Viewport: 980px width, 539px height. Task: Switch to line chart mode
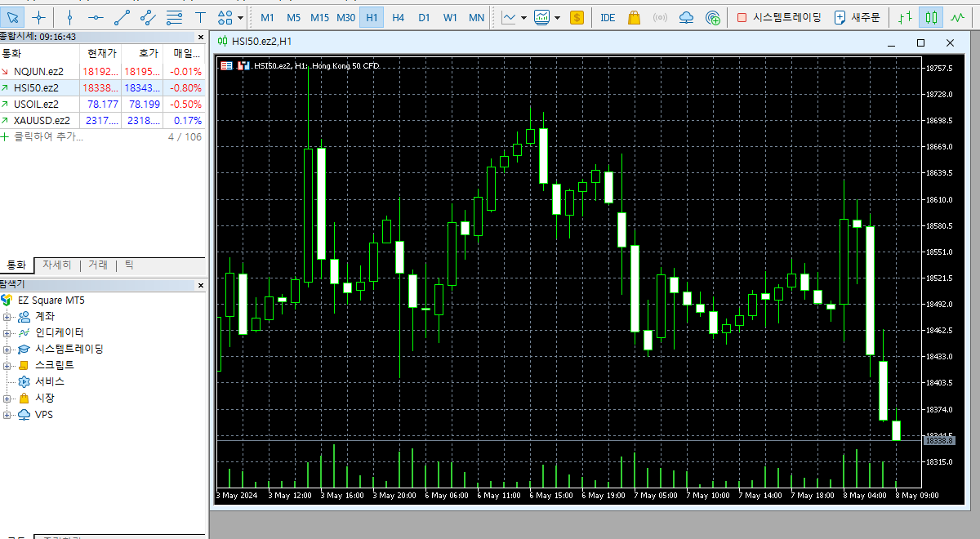pos(956,17)
